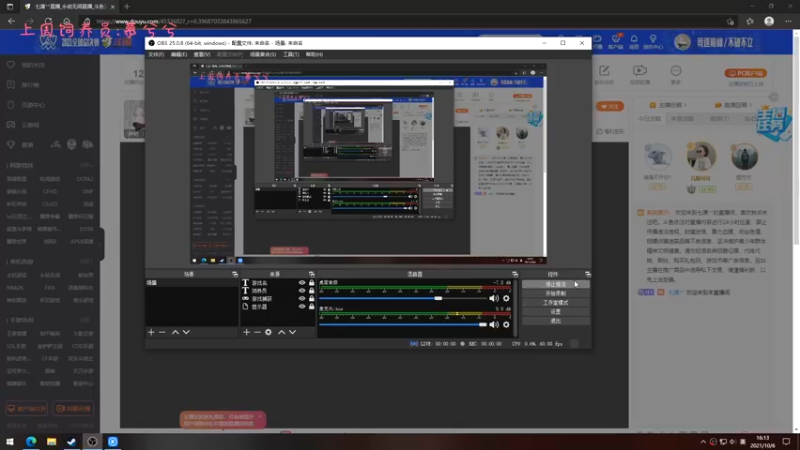Image resolution: width=800 pixels, height=450 pixels.
Task: Toggle visibility of second text source
Action: click(302, 290)
